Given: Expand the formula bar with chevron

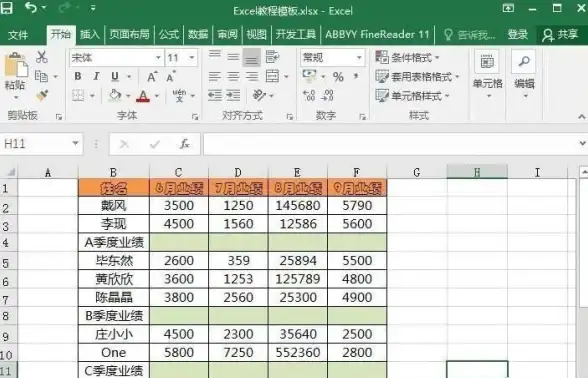Looking at the screenshot, I should click(x=582, y=144).
